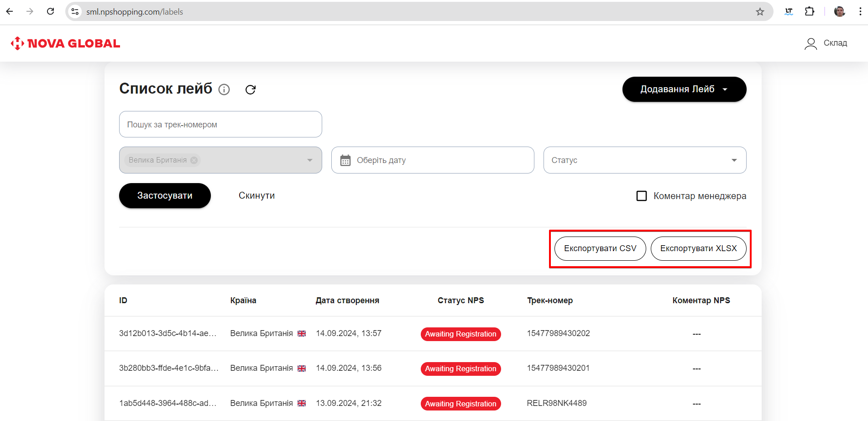Click the Список лейб heading
The width and height of the screenshot is (868, 421).
pyautogui.click(x=166, y=89)
